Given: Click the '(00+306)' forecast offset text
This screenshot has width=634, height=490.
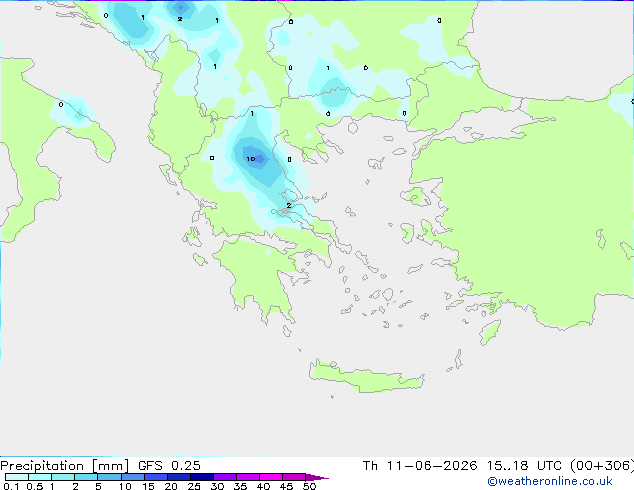Looking at the screenshot, I should (x=602, y=466).
